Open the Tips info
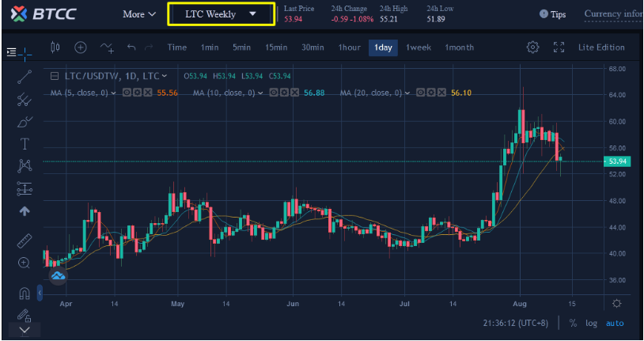 point(552,14)
